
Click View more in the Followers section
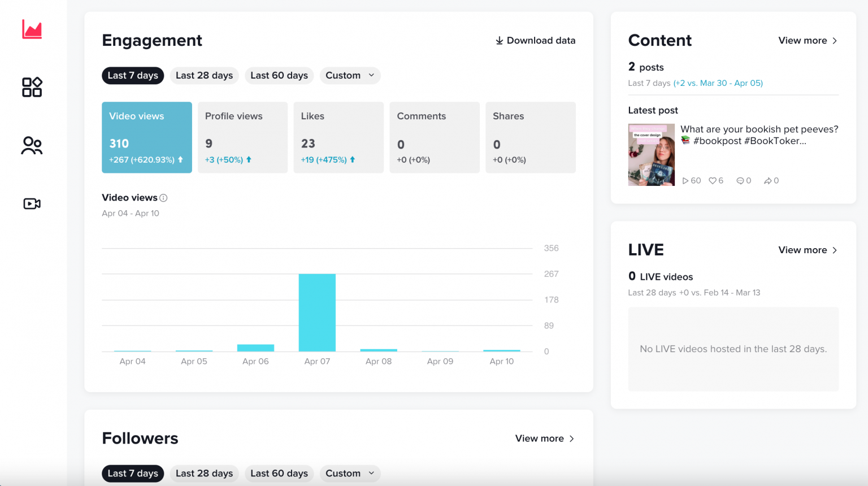[x=544, y=439]
